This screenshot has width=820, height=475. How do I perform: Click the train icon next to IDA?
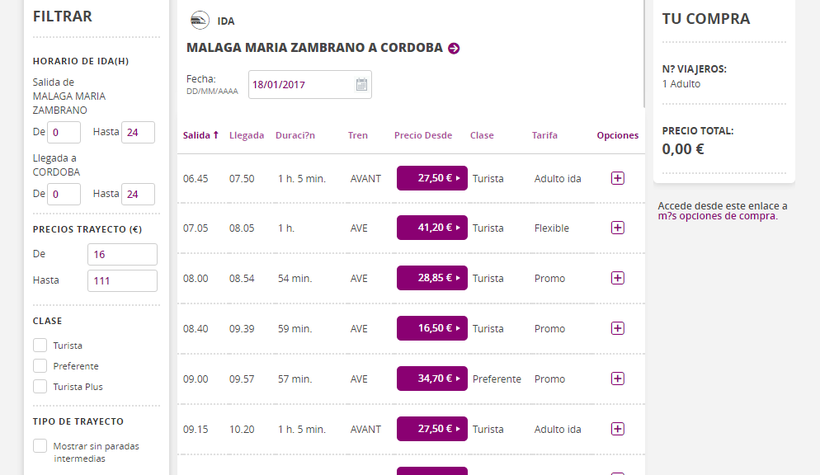tap(200, 20)
